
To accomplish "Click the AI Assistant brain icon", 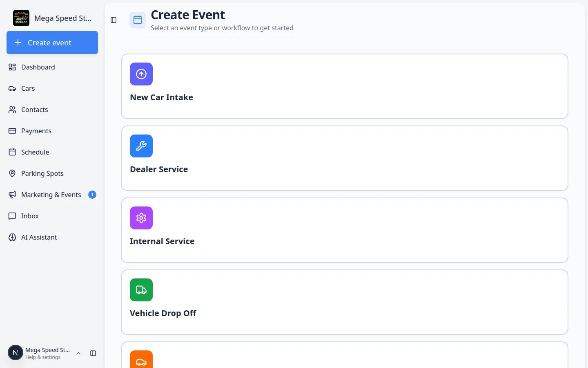I will (x=12, y=237).
